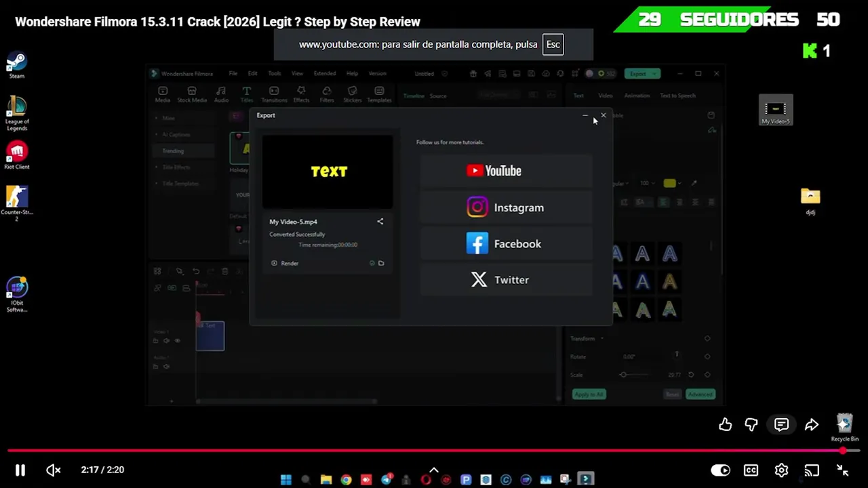This screenshot has height=488, width=868.
Task: Click the share icon beside My Video-5.mp4
Action: [x=380, y=222]
